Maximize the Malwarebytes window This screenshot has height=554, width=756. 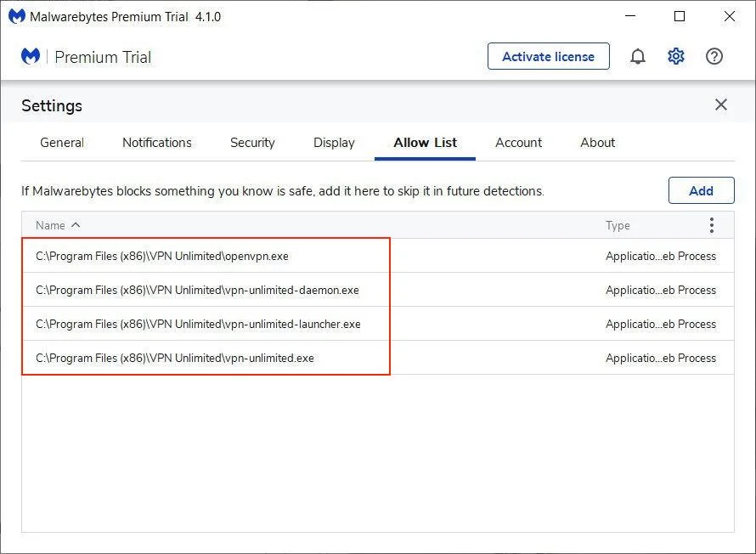pyautogui.click(x=680, y=17)
